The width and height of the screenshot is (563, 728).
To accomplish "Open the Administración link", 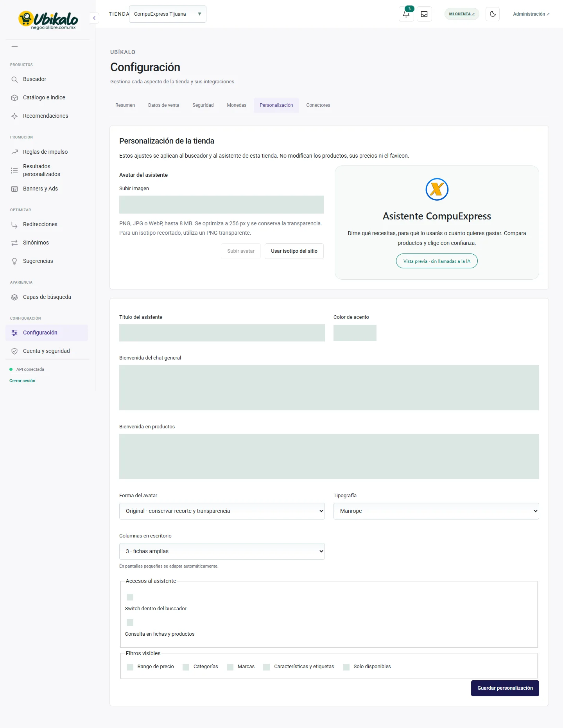I will click(531, 14).
